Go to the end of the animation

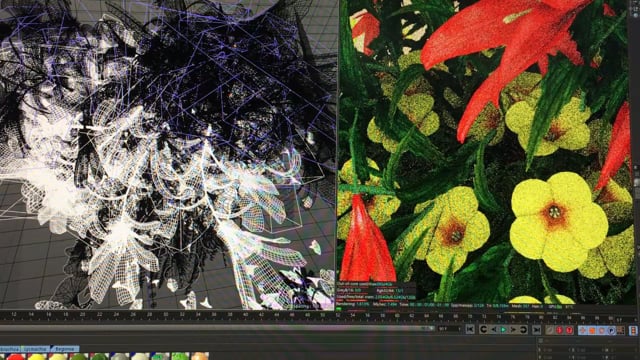(536, 329)
